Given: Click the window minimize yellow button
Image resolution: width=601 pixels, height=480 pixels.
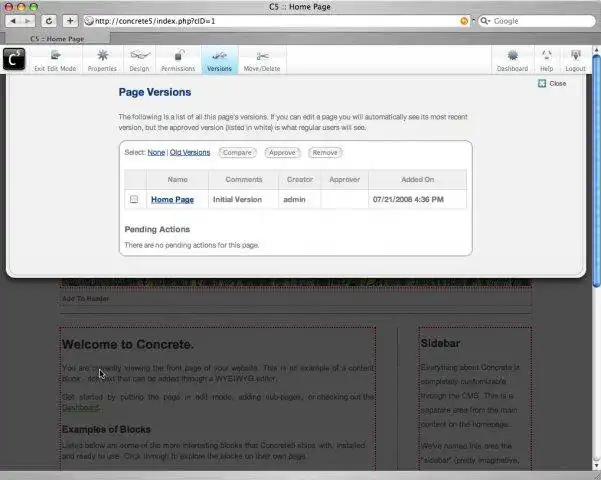Looking at the screenshot, I should point(21,7).
